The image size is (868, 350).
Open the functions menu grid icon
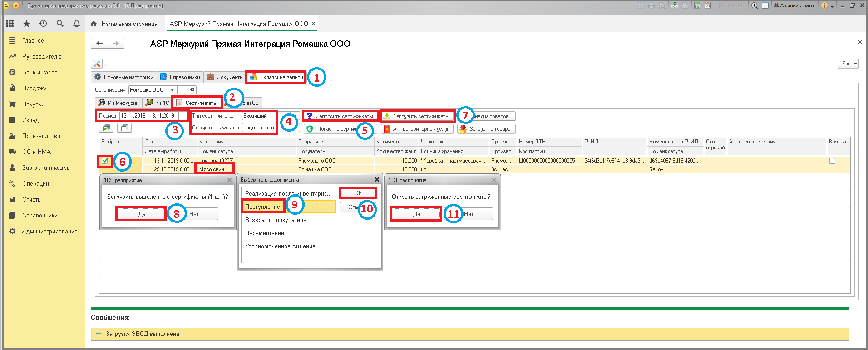click(10, 24)
